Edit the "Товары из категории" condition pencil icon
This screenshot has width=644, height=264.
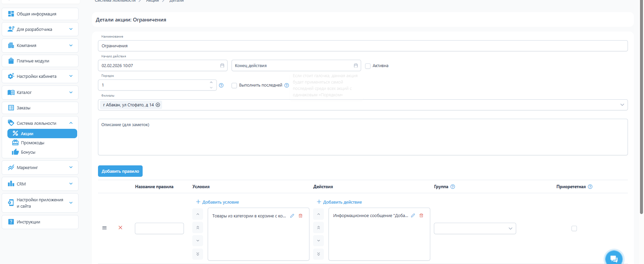292,216
